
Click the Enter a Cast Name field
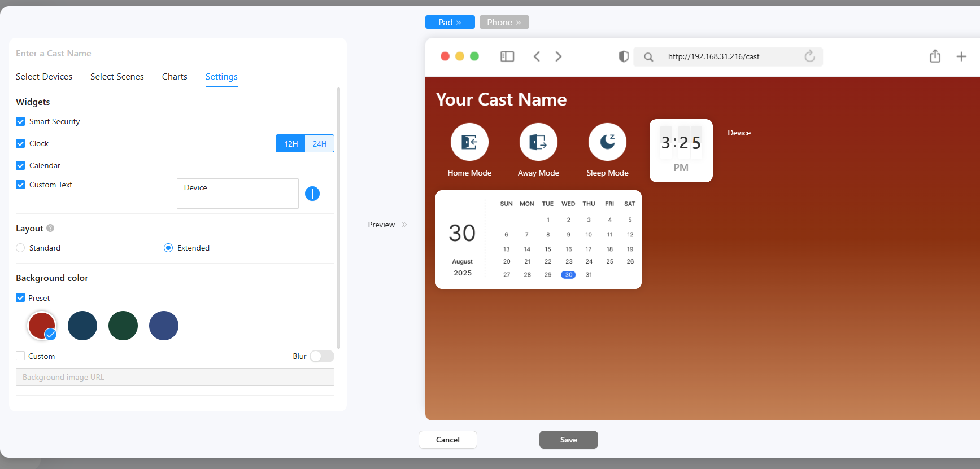coord(177,54)
